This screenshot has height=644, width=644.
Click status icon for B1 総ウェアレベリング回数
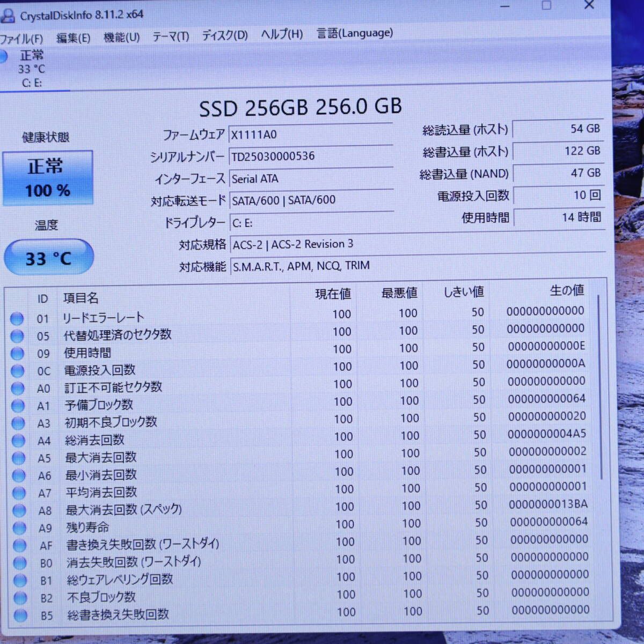tap(20, 580)
